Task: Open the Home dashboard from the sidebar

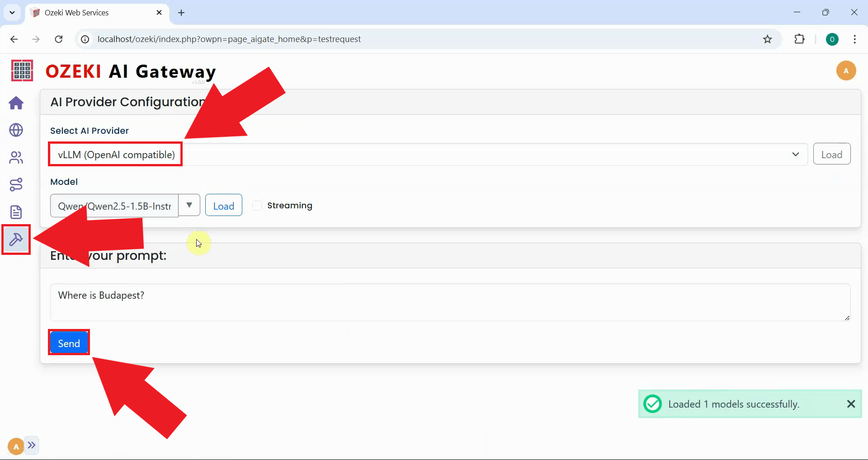Action: coord(16,103)
